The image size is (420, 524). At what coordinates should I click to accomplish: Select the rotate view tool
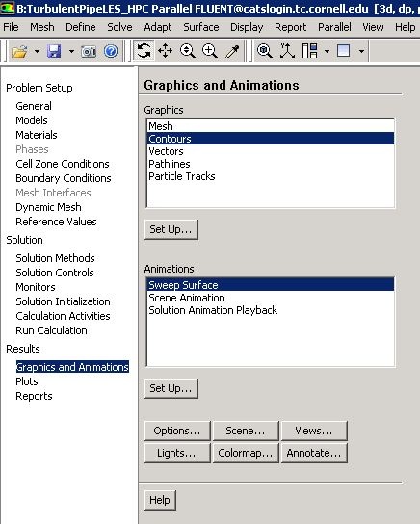144,51
